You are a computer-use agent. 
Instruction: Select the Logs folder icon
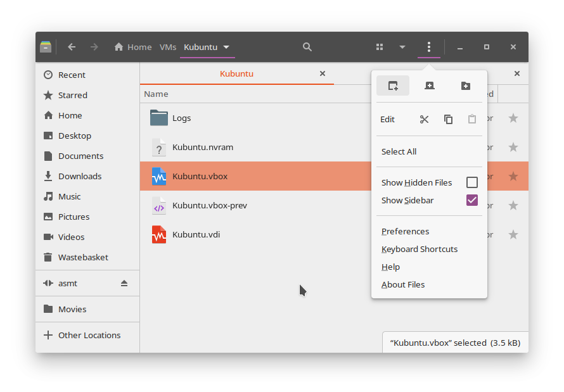158,118
